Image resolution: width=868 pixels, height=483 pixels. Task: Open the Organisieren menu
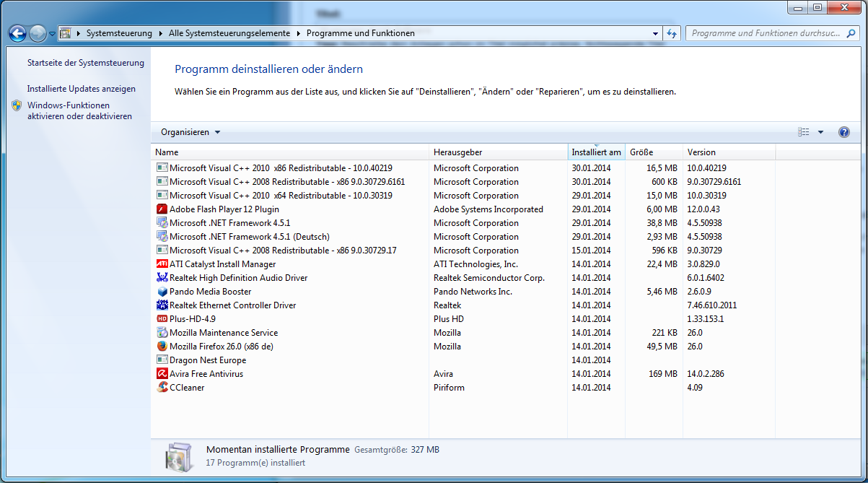pyautogui.click(x=190, y=132)
